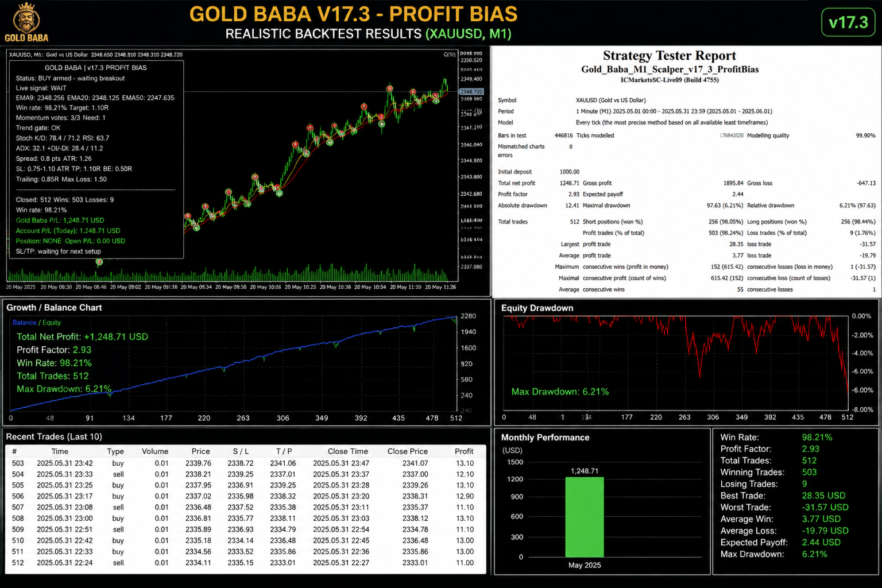
Task: Click the Monthly Performance heading
Action: tap(546, 438)
